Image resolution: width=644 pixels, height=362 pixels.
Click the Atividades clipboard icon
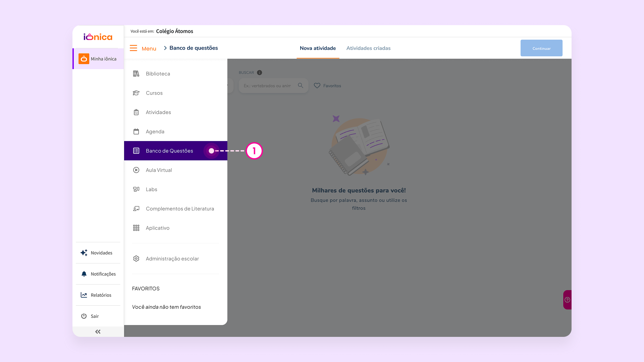click(136, 112)
